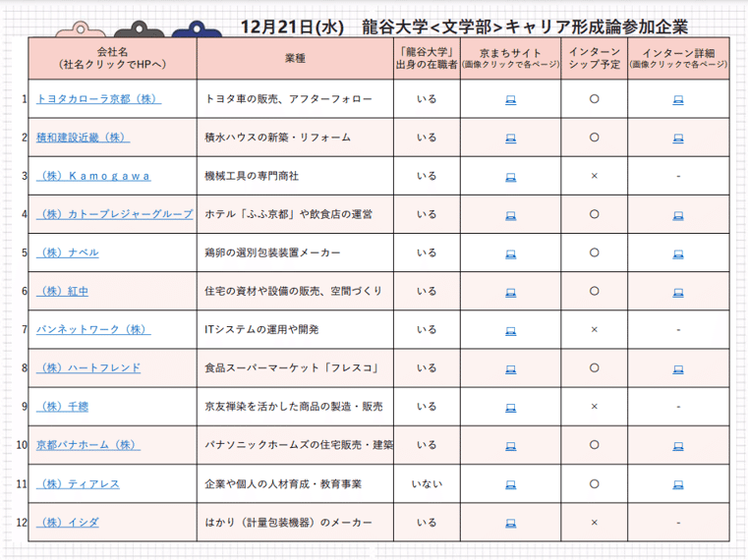The width and height of the screenshot is (748, 560).
Task: Click 京まちサイト laptop icon for イシダ
Action: point(510,524)
